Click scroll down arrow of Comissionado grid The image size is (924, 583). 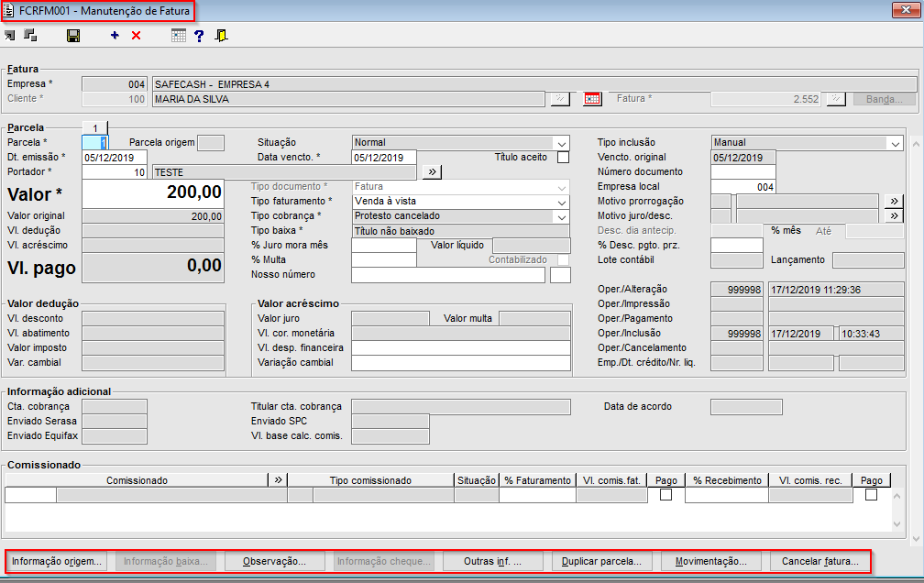pyautogui.click(x=896, y=524)
